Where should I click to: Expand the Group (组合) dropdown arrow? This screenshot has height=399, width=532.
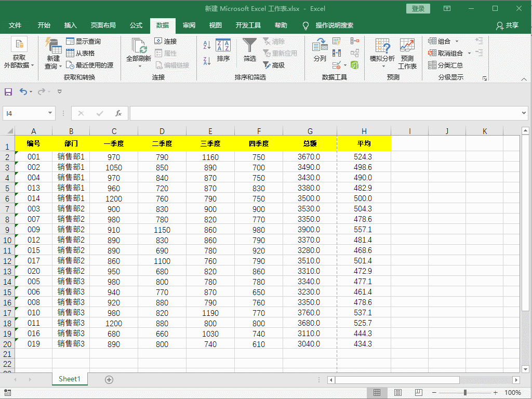coord(457,42)
